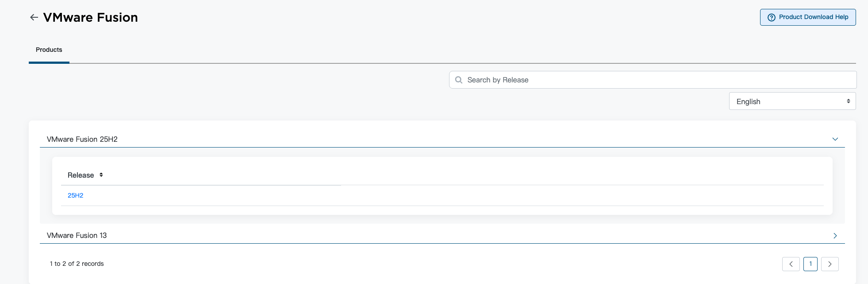868x284 pixels.
Task: Click the up-down arrows in language selector
Action: pos(848,101)
